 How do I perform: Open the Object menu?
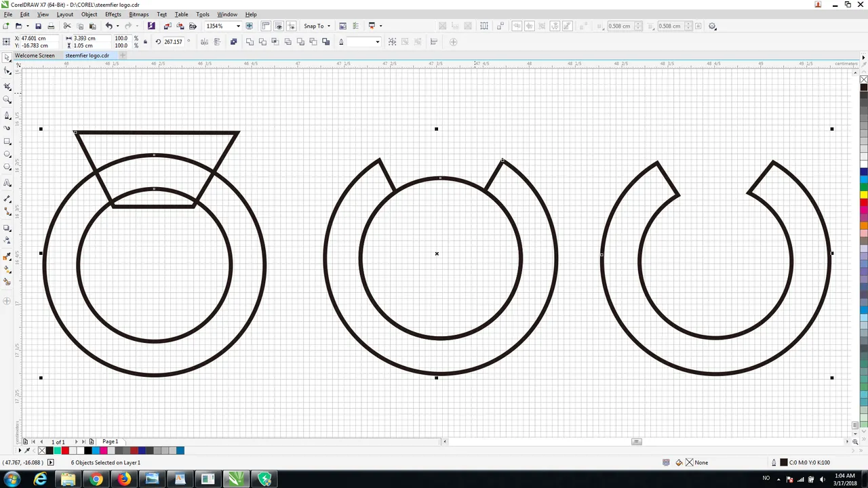point(89,14)
